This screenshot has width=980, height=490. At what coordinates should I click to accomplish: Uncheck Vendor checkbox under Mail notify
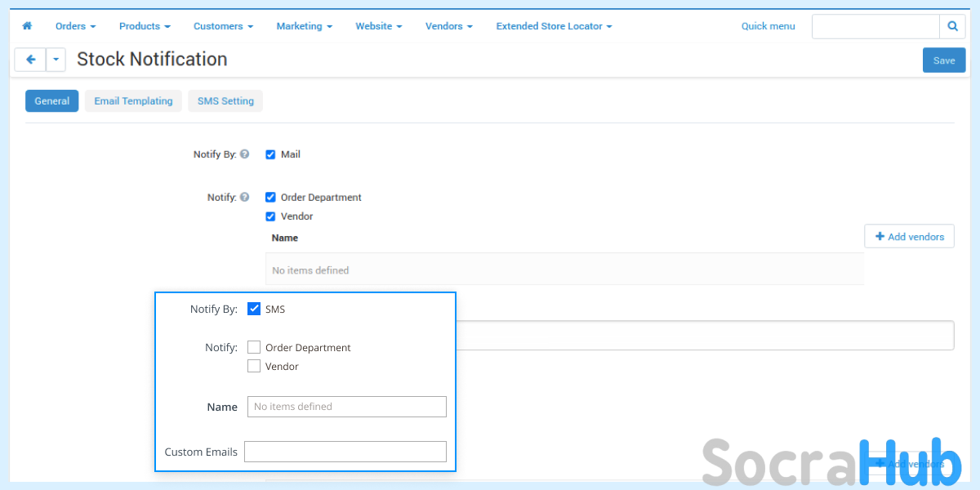pyautogui.click(x=270, y=216)
